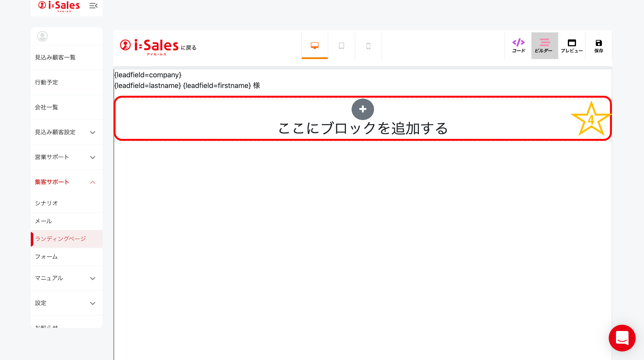The image size is (644, 360).
Task: Open フォーム menu item
Action: click(46, 257)
